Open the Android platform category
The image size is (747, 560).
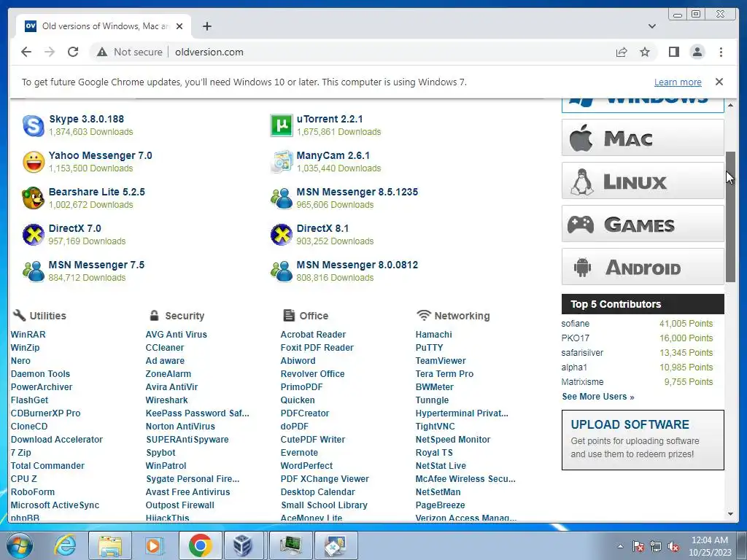pyautogui.click(x=643, y=267)
